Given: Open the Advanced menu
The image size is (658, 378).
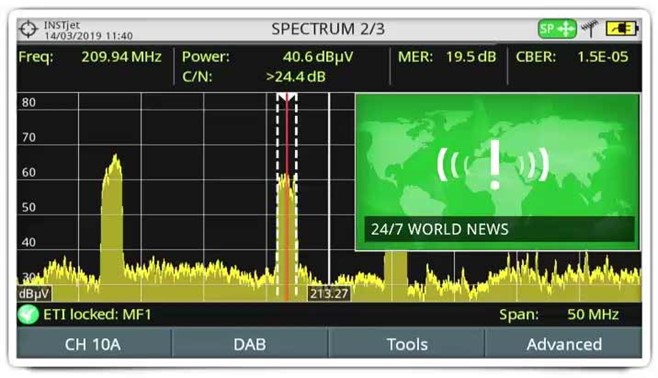Looking at the screenshot, I should 564,344.
